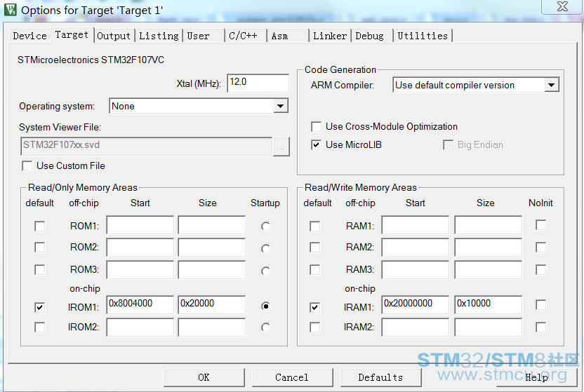The image size is (584, 392).
Task: Click the RAM3 Size field
Action: 489,270
